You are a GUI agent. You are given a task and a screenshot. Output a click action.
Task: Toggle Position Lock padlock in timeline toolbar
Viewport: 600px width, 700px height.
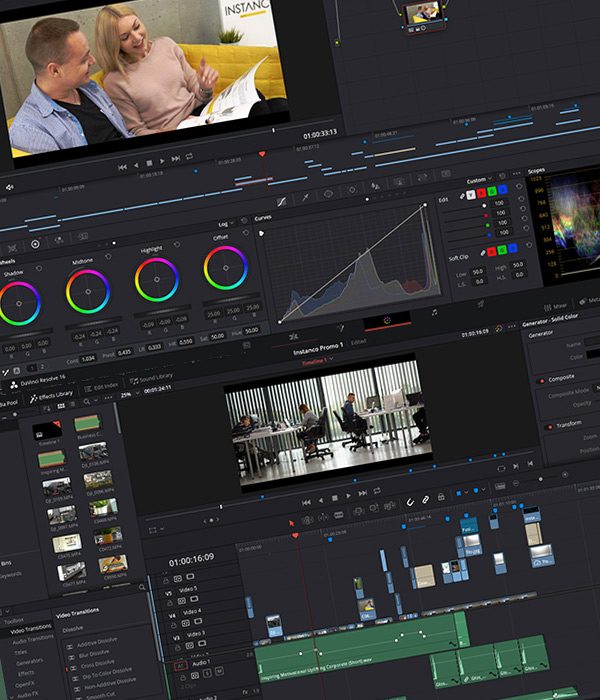[441, 496]
